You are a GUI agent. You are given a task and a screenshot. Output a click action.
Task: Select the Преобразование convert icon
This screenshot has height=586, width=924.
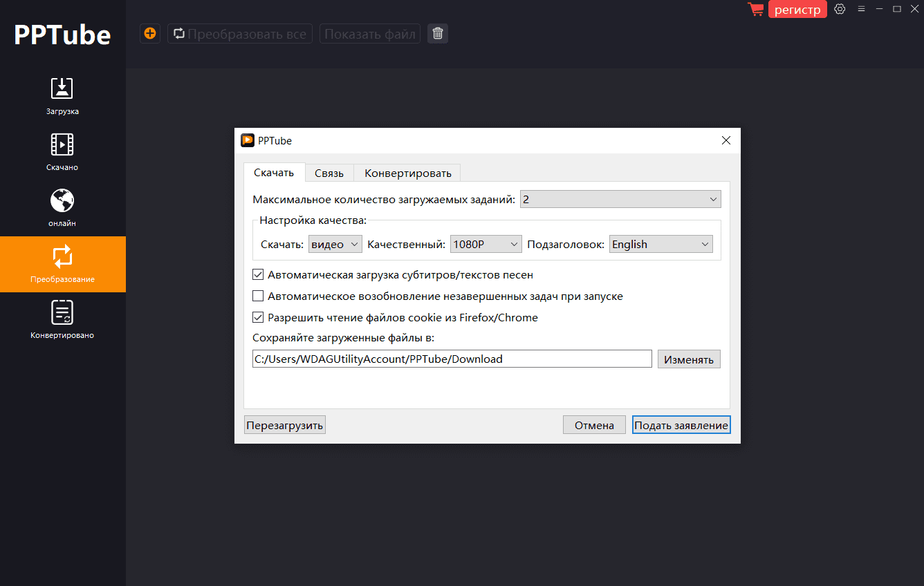pyautogui.click(x=62, y=256)
